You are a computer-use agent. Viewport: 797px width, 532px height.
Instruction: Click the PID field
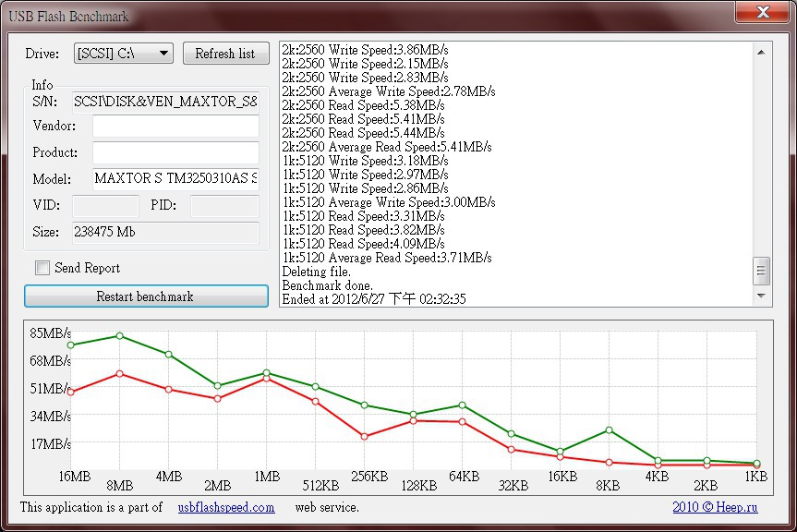[223, 206]
